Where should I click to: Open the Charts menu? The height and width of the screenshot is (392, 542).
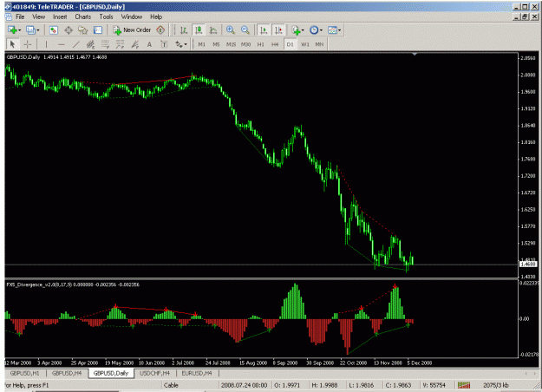point(83,16)
